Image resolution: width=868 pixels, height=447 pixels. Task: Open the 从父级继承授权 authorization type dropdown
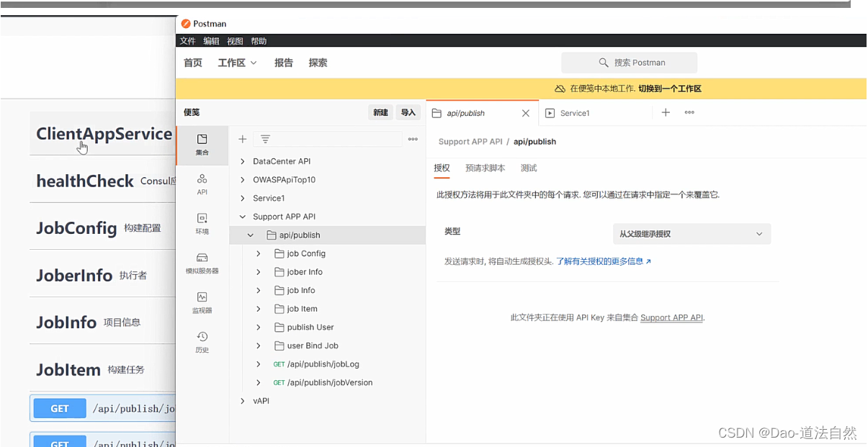(691, 233)
